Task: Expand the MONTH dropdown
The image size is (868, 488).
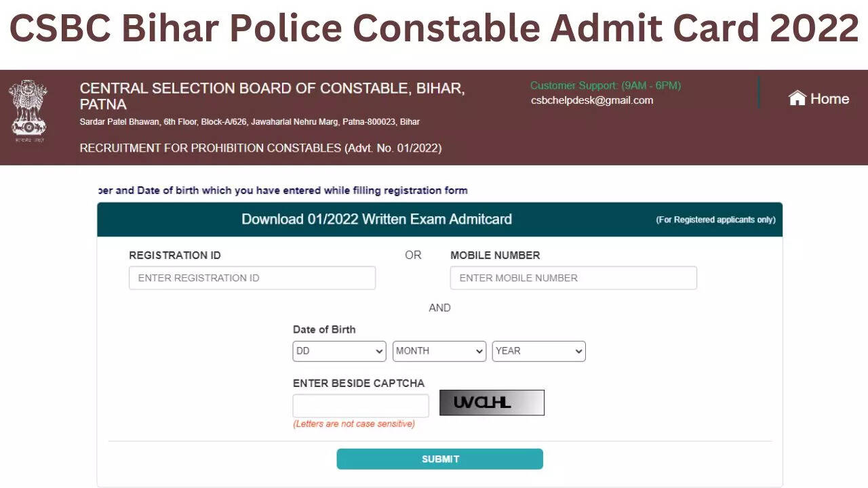Action: pyautogui.click(x=439, y=351)
